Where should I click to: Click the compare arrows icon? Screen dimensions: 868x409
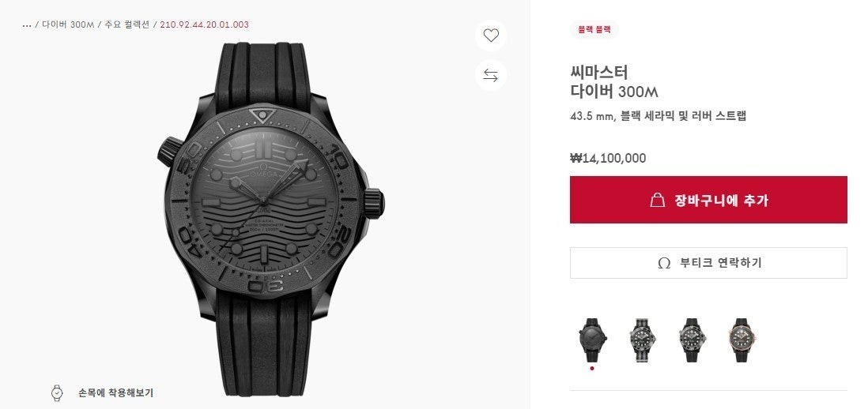tap(490, 75)
